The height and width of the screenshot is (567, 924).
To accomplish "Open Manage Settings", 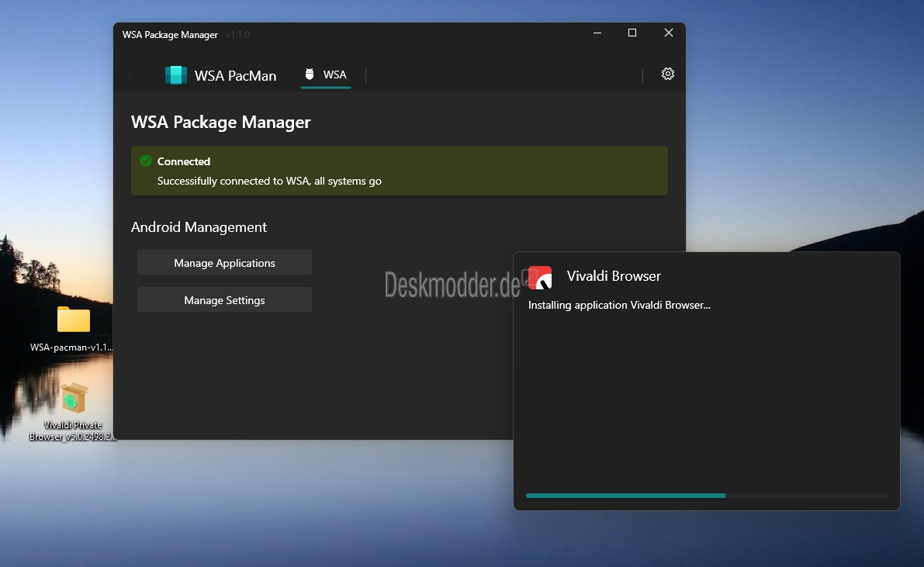I will [x=224, y=300].
